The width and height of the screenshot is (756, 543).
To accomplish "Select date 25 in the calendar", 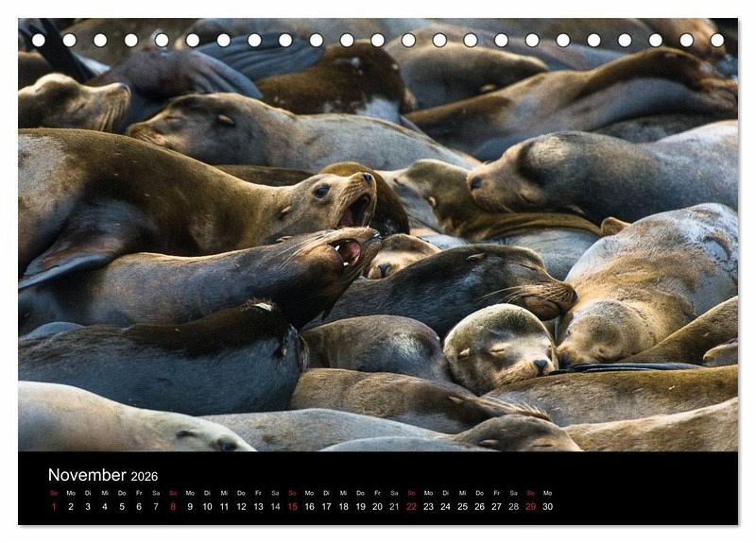I will 462,507.
